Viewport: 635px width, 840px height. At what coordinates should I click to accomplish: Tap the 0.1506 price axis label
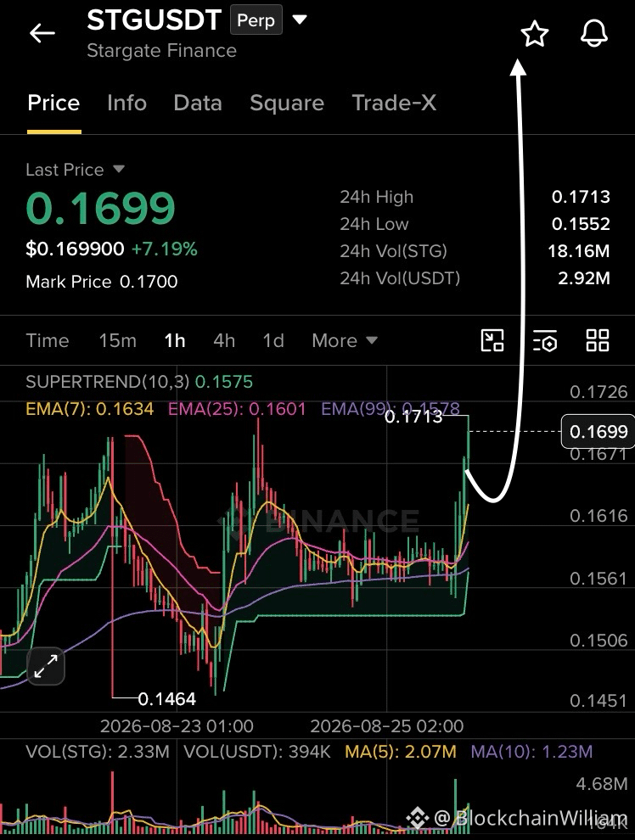(x=598, y=640)
